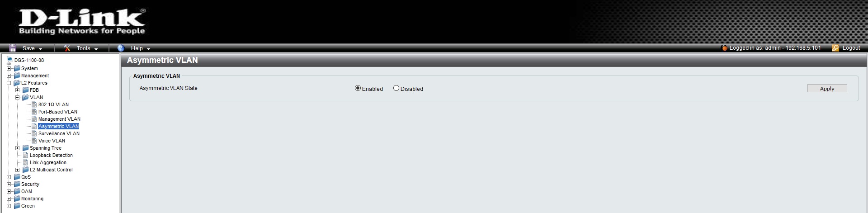Click the Logout link
868x213 pixels.
[851, 48]
